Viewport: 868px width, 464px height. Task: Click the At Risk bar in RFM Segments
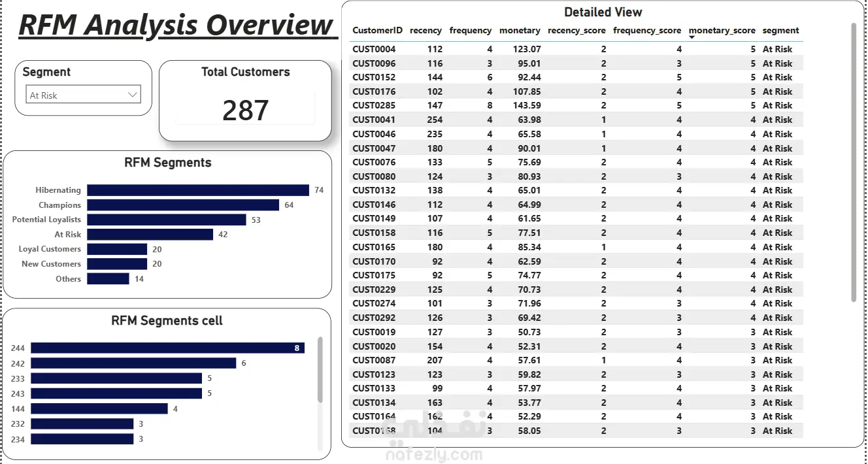(x=150, y=234)
